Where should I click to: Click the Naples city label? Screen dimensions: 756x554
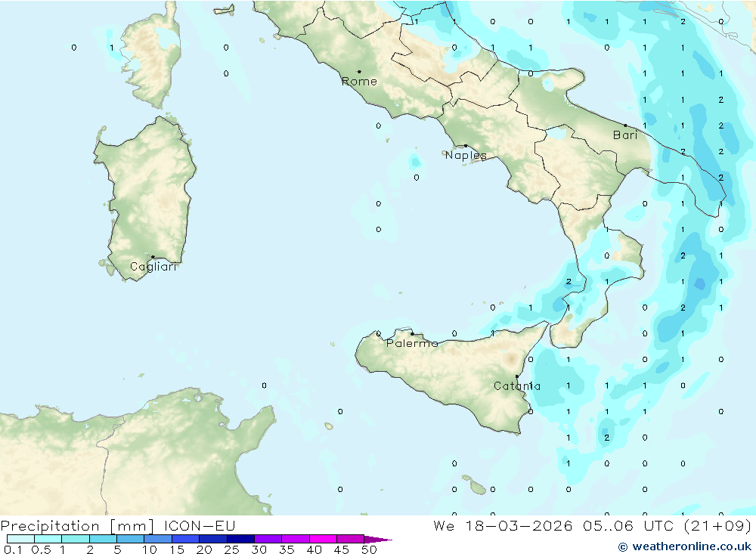[x=466, y=155]
